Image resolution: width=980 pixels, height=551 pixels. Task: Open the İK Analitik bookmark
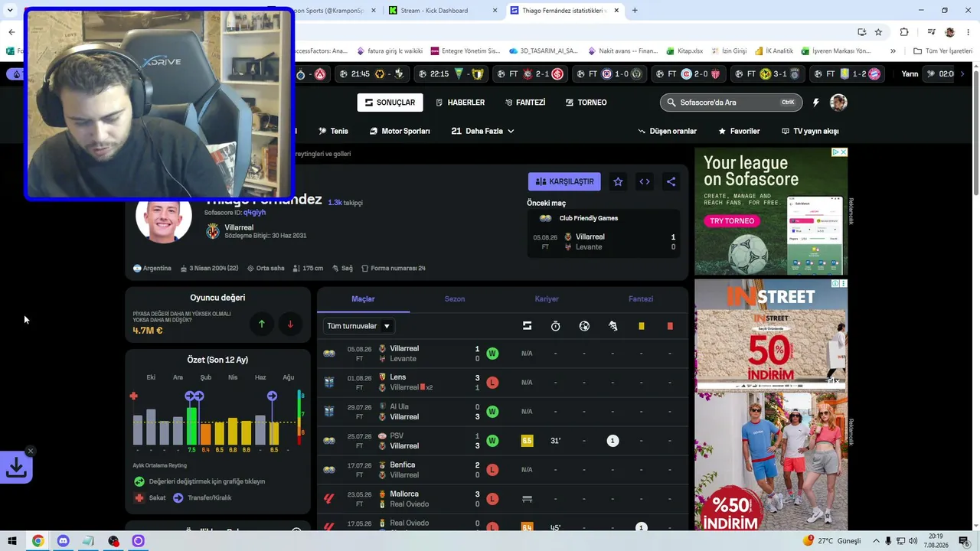click(773, 51)
